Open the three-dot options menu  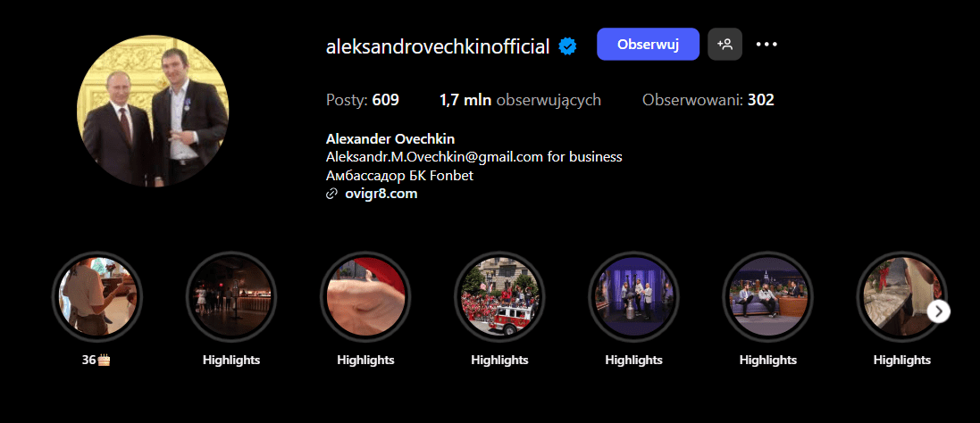pos(766,45)
